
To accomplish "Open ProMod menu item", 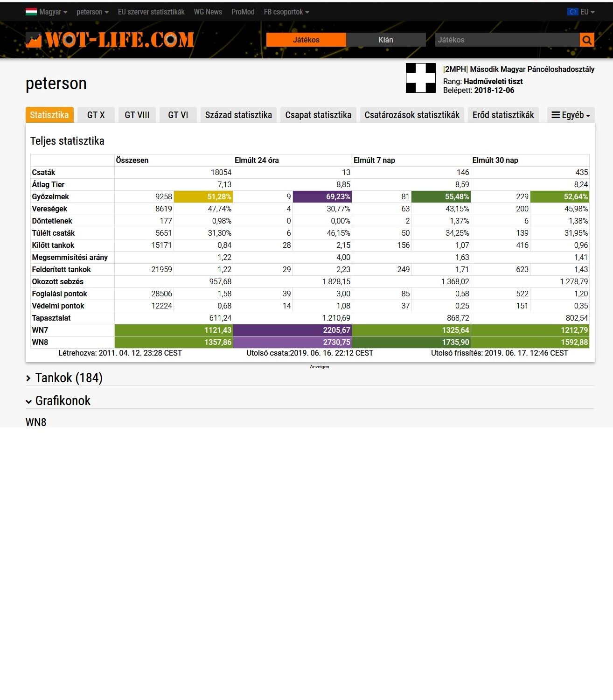I will point(243,12).
